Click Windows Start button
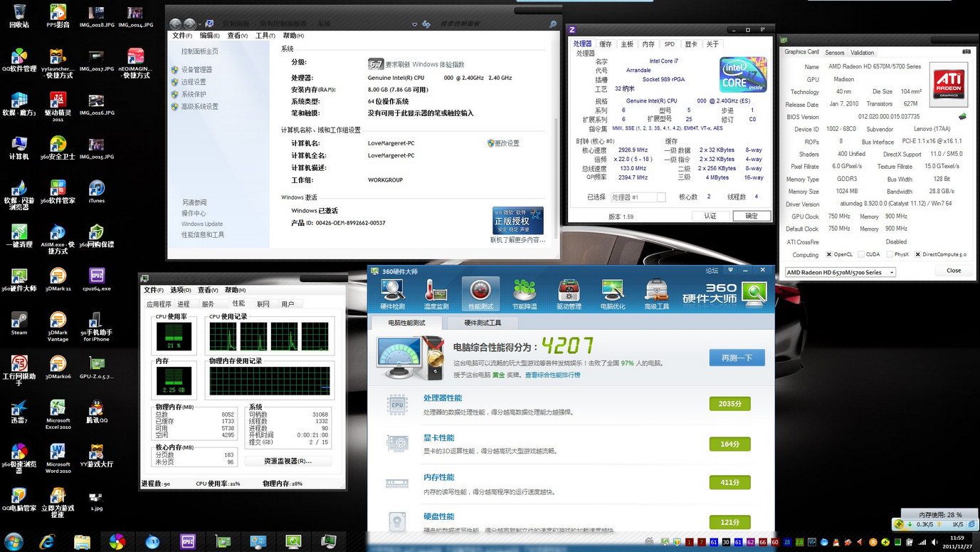Screen dimensions: 980x552 [14, 541]
